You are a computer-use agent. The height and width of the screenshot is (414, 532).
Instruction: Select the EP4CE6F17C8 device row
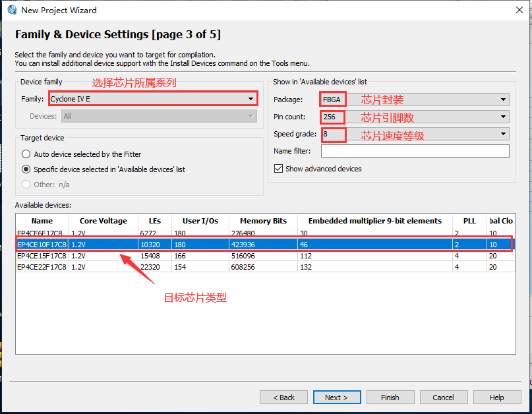tap(42, 233)
